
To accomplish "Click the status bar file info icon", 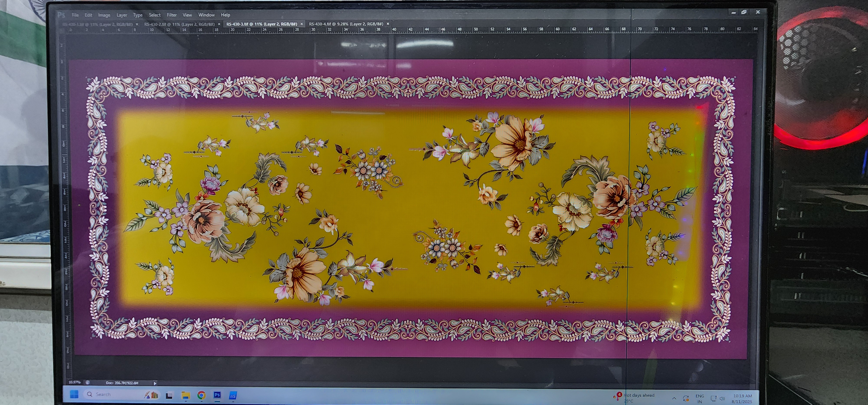I will tap(88, 382).
